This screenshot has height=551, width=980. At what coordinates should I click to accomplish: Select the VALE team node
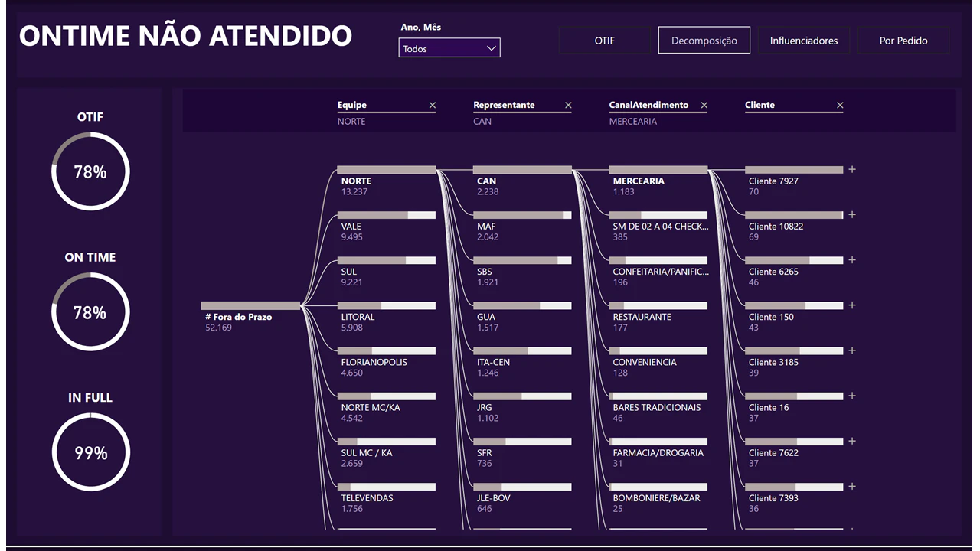387,226
